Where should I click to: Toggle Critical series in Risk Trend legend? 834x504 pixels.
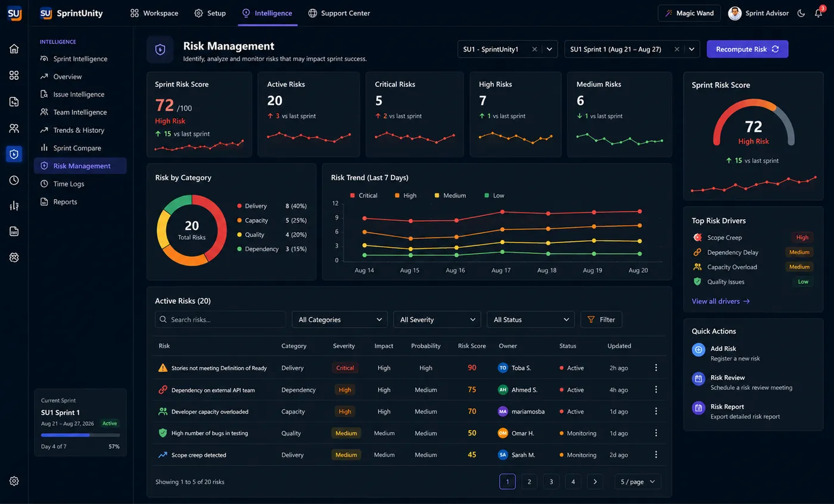pyautogui.click(x=364, y=195)
